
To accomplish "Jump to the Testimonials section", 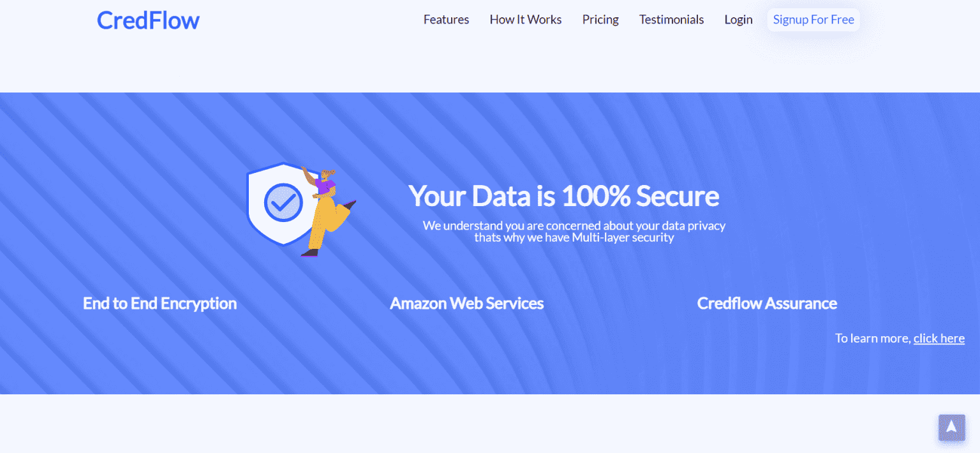I will (671, 19).
